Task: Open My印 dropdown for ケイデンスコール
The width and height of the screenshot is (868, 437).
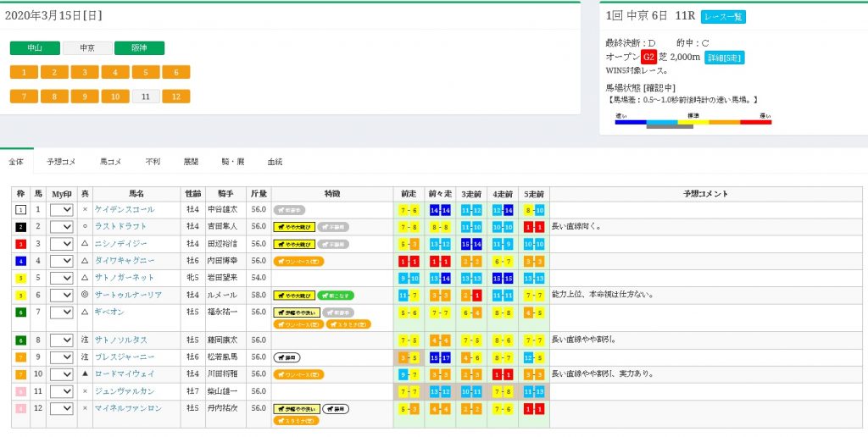Action: coord(61,210)
